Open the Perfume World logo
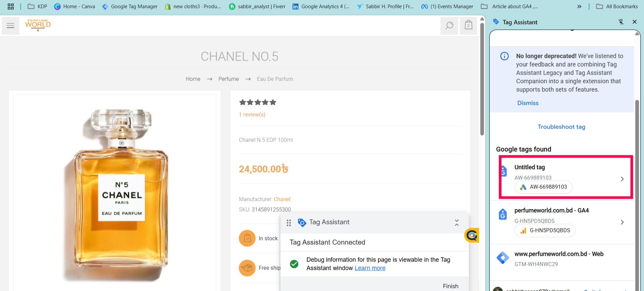 pos(38,25)
